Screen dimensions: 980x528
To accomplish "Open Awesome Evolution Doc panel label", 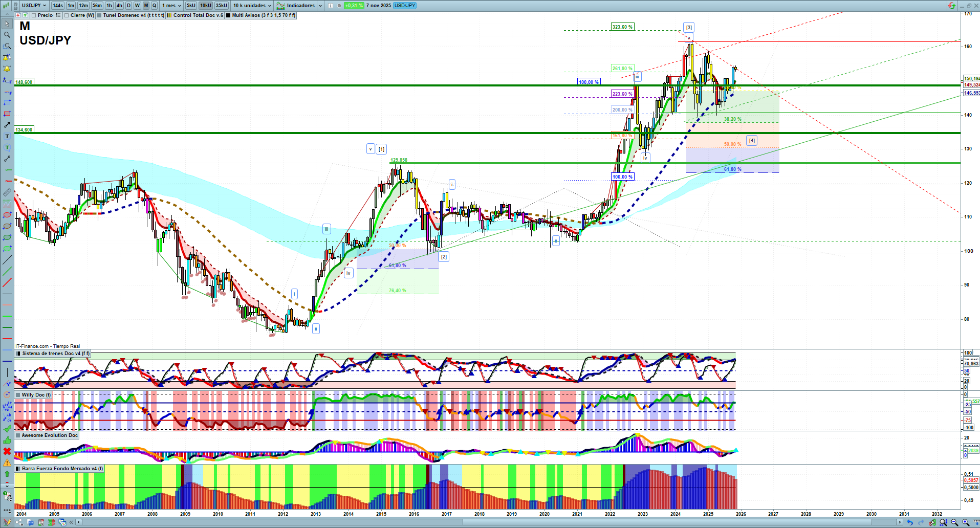I will pos(50,435).
